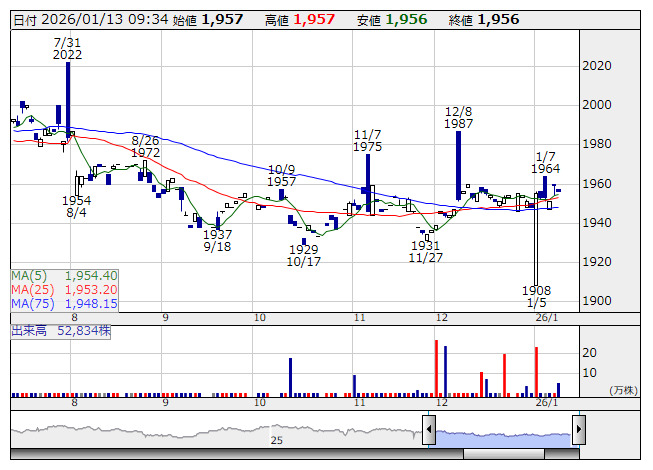The width and height of the screenshot is (653, 470).
Task: Click the 8/26 1972 label
Action: [145, 147]
